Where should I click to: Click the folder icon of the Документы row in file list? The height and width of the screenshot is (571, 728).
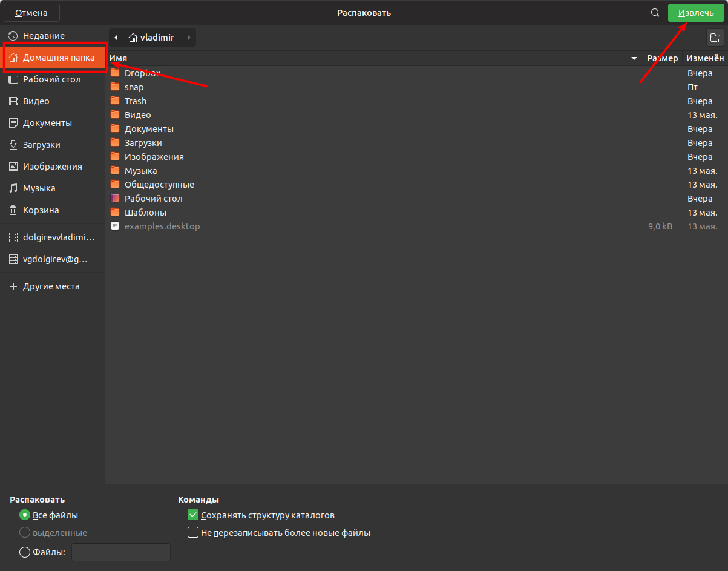115,128
